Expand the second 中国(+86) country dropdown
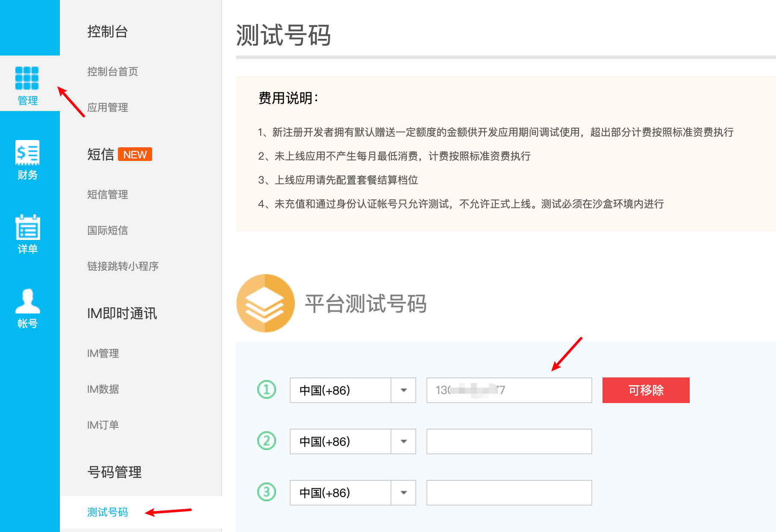776x532 pixels. [x=403, y=441]
